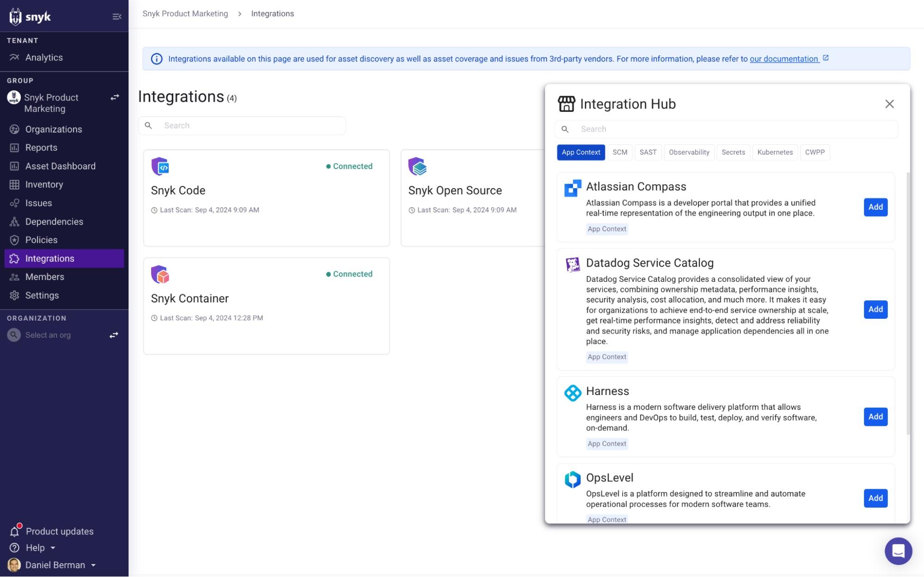
Task: Go to Snyk Product Marketing breadcrumb
Action: 185,14
